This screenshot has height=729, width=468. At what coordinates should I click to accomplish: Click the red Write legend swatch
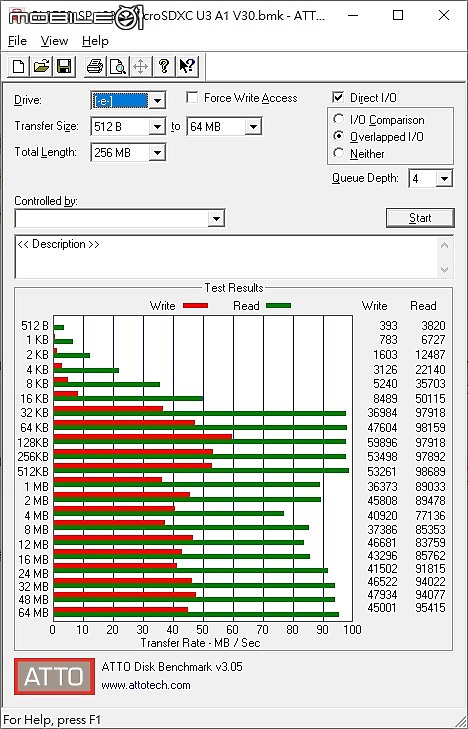[195, 305]
